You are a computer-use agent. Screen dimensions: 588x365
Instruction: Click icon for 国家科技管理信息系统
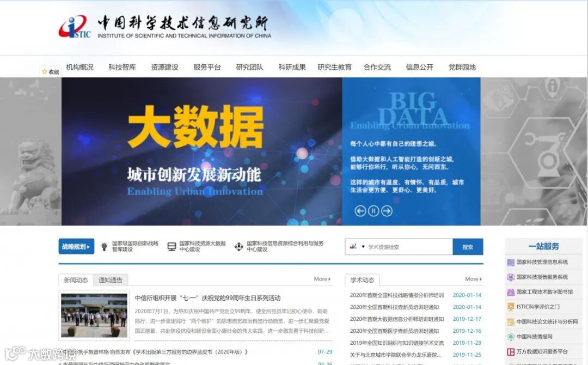pos(511,262)
